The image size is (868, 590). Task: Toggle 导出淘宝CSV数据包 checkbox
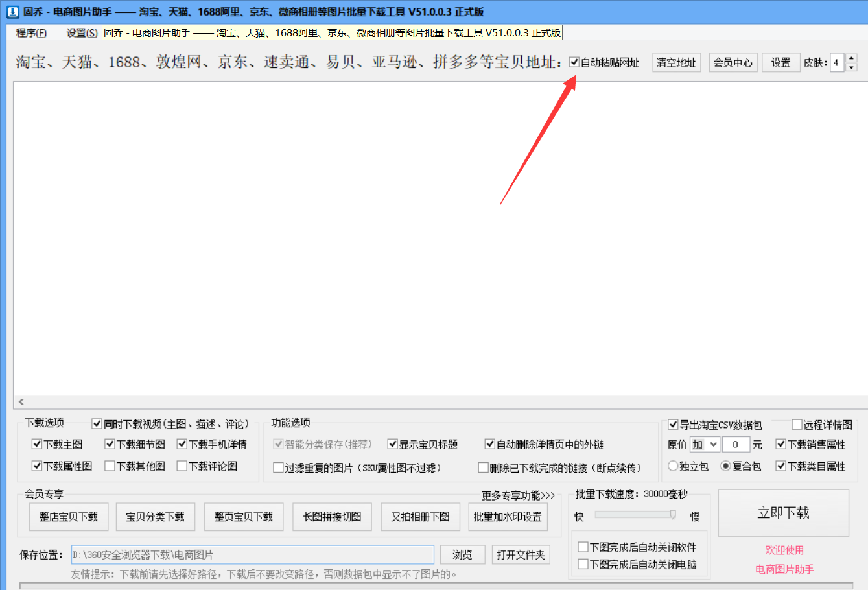673,425
